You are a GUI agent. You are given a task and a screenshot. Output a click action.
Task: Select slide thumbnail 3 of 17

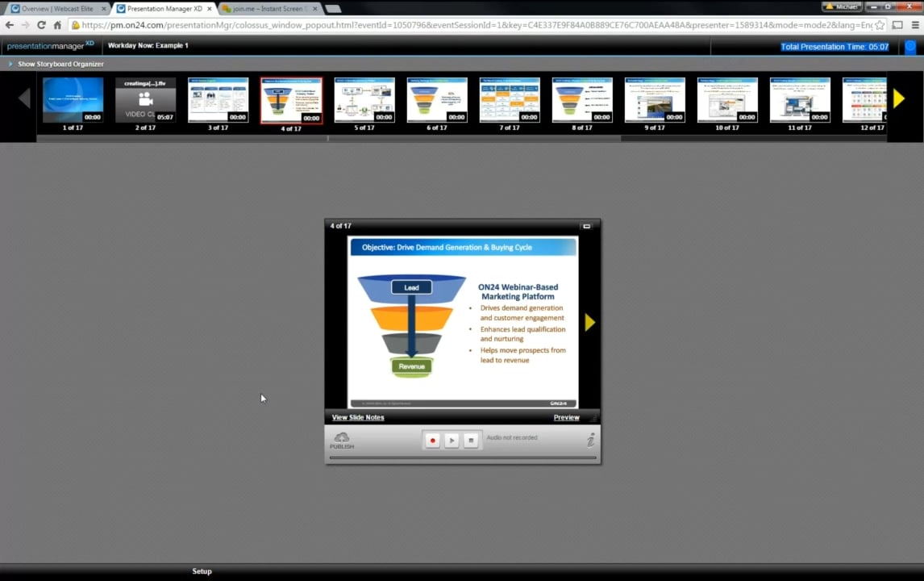[x=218, y=100]
